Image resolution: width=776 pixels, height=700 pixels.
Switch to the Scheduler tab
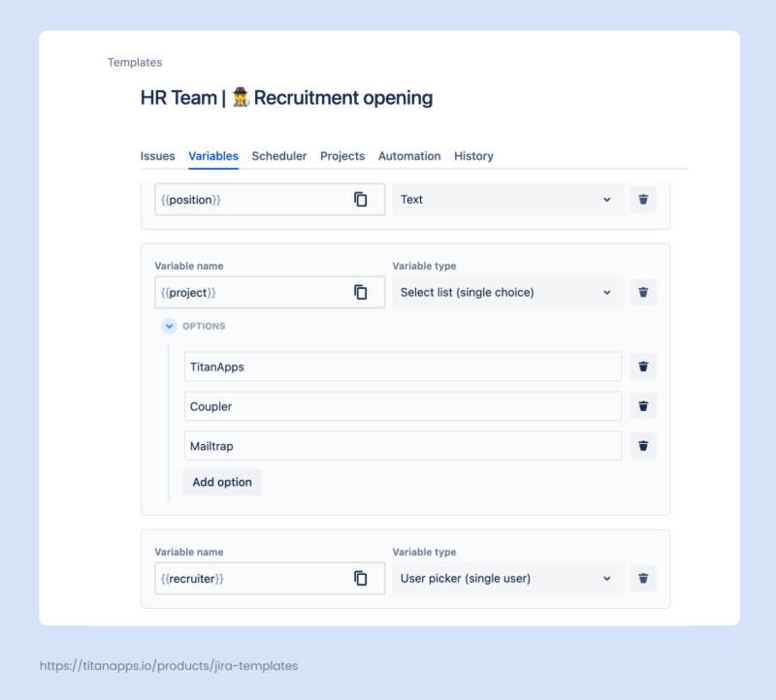coord(279,156)
